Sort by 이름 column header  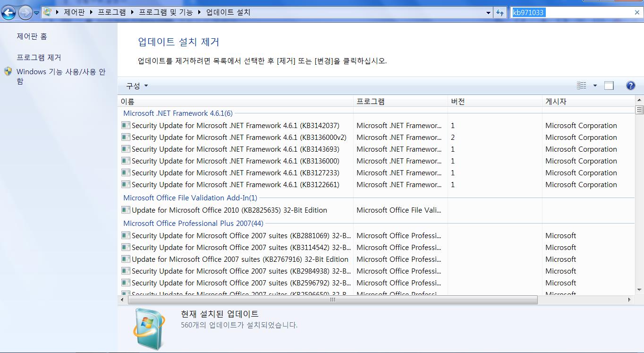pyautogui.click(x=235, y=101)
